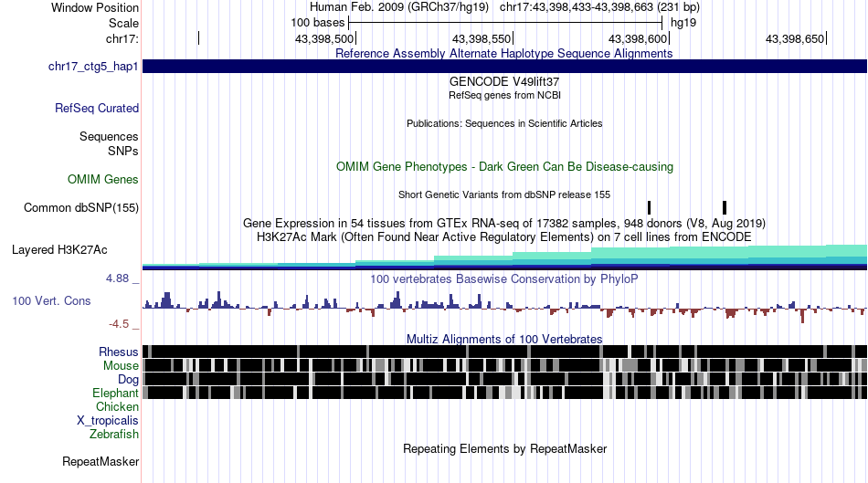Click the Layered H3K27Ac track label
The image size is (868, 483).
[x=59, y=249]
